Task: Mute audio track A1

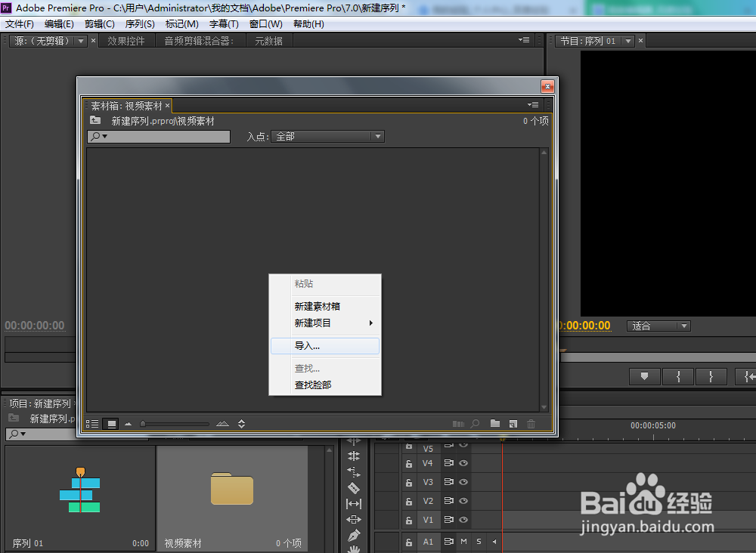Action: point(464,542)
